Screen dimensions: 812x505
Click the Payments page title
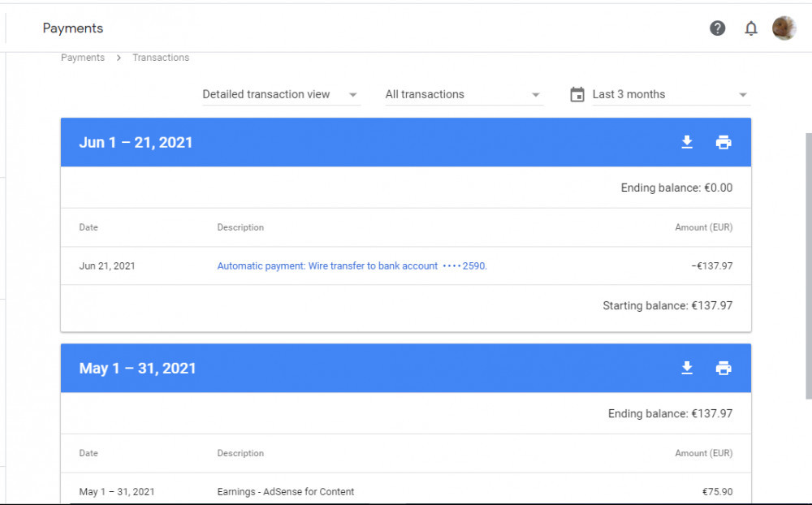click(73, 28)
